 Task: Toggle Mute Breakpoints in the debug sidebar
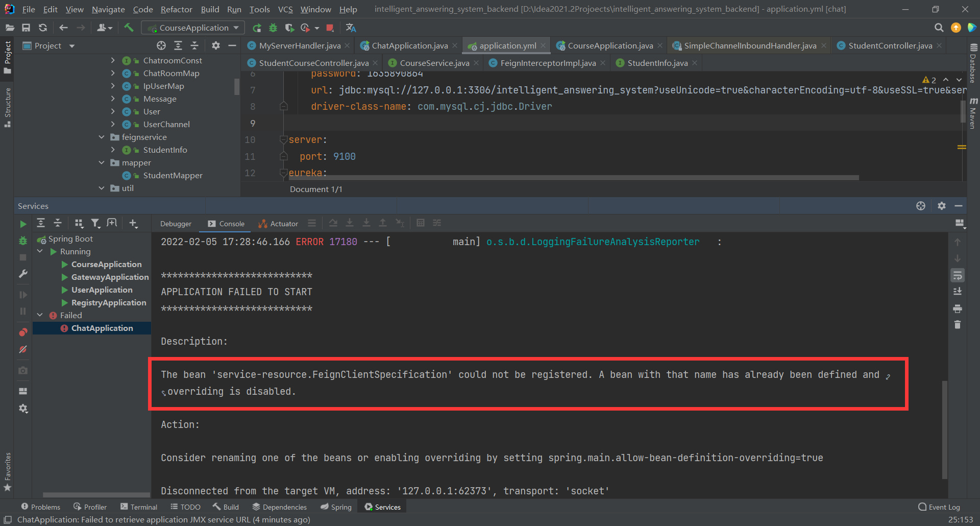click(x=23, y=349)
